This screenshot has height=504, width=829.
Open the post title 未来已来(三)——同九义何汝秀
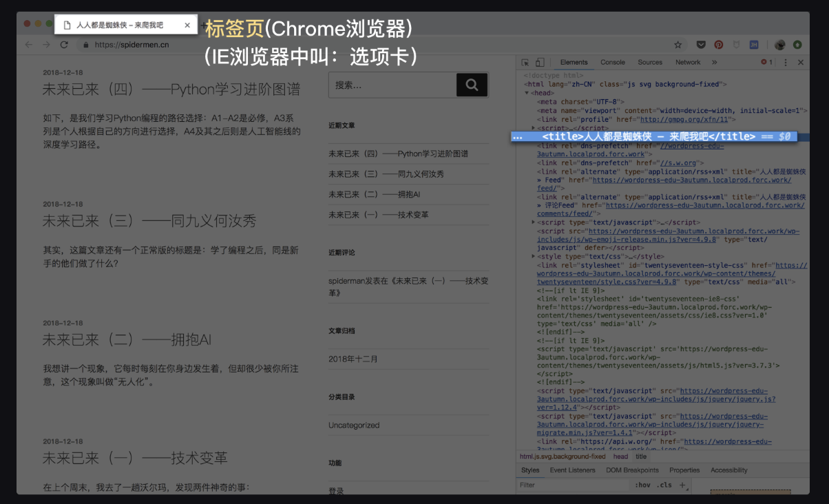click(149, 220)
